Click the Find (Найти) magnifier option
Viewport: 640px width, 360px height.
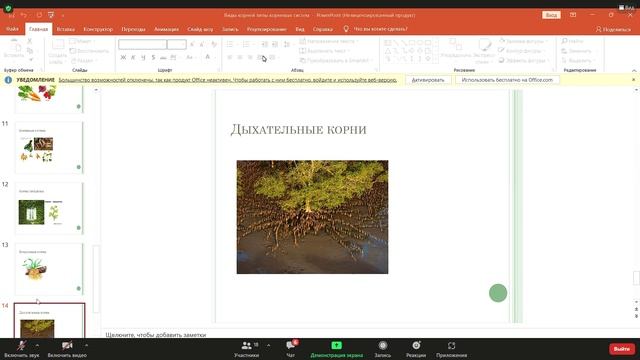point(572,41)
